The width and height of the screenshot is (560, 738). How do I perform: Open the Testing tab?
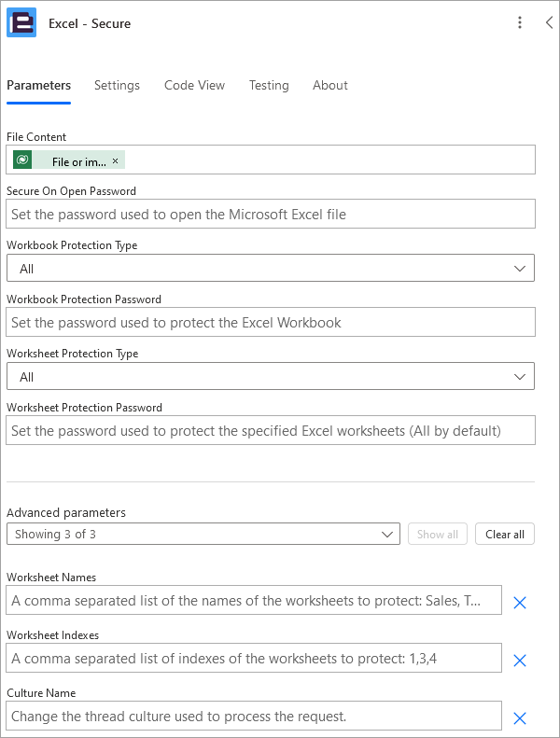coord(269,85)
